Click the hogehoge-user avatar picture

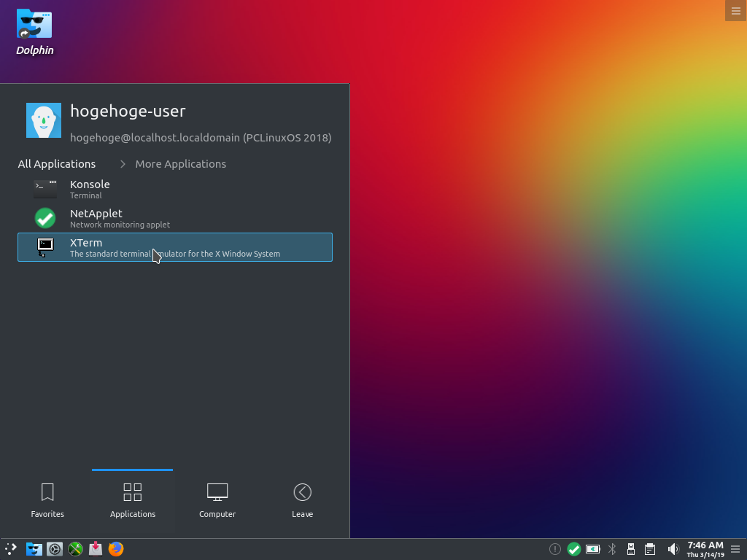click(x=43, y=120)
